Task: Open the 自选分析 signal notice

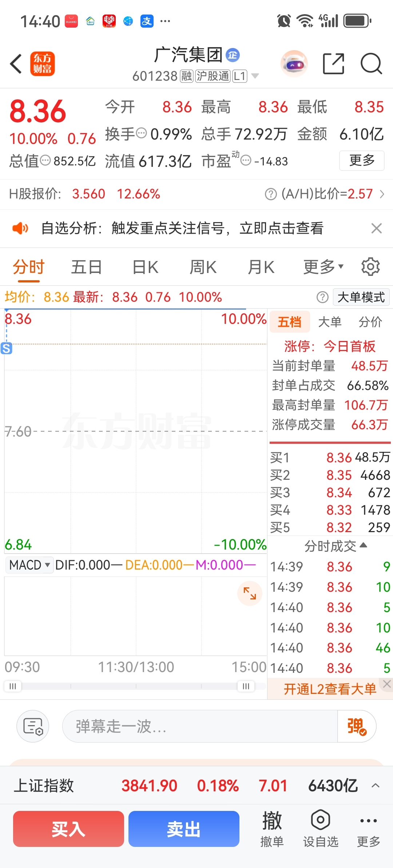Action: coord(182,228)
